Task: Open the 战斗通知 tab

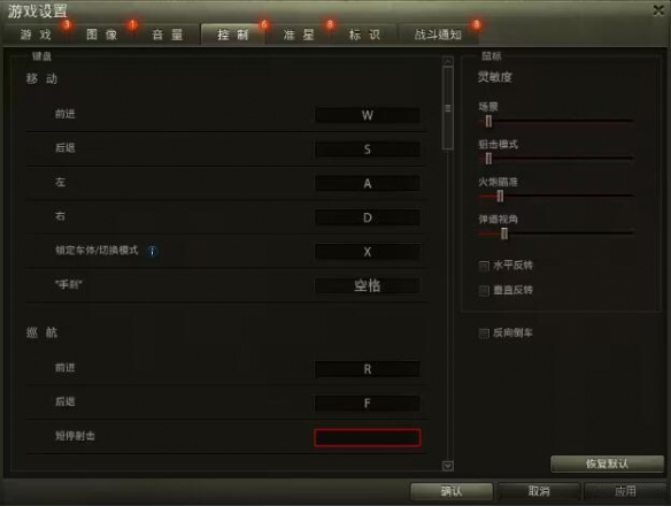Action: tap(438, 35)
